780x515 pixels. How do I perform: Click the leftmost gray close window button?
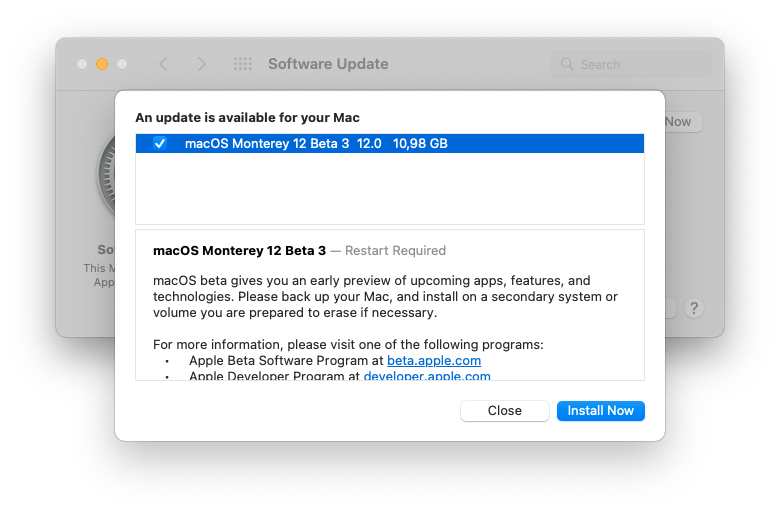tap(82, 64)
